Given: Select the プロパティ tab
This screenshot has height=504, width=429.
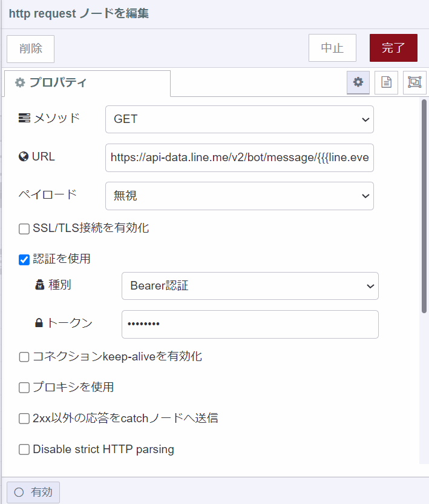Looking at the screenshot, I should tap(87, 83).
